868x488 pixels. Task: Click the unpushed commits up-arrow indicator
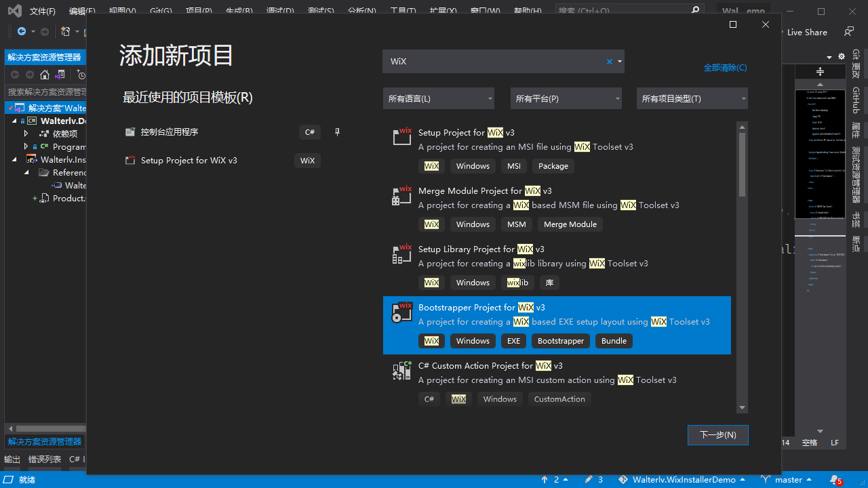pyautogui.click(x=545, y=479)
